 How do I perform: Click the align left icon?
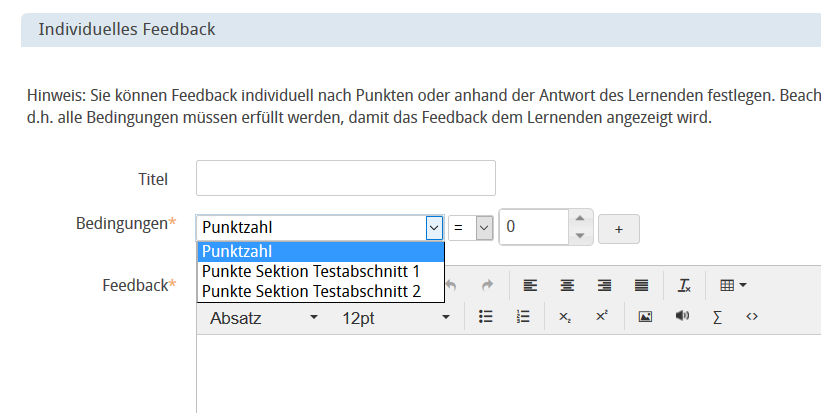530,285
